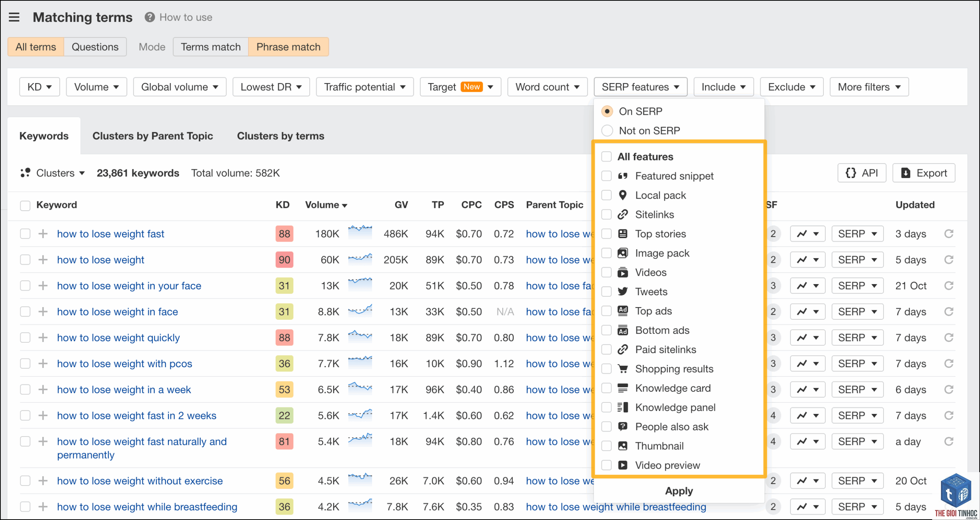Viewport: 980px width, 520px height.
Task: Open parent topic 'how to lose weight while breastfeeding'
Action: 616,507
